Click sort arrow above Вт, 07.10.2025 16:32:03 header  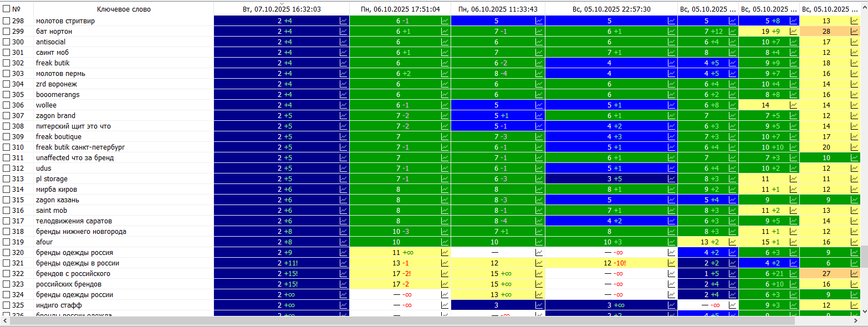pos(282,3)
